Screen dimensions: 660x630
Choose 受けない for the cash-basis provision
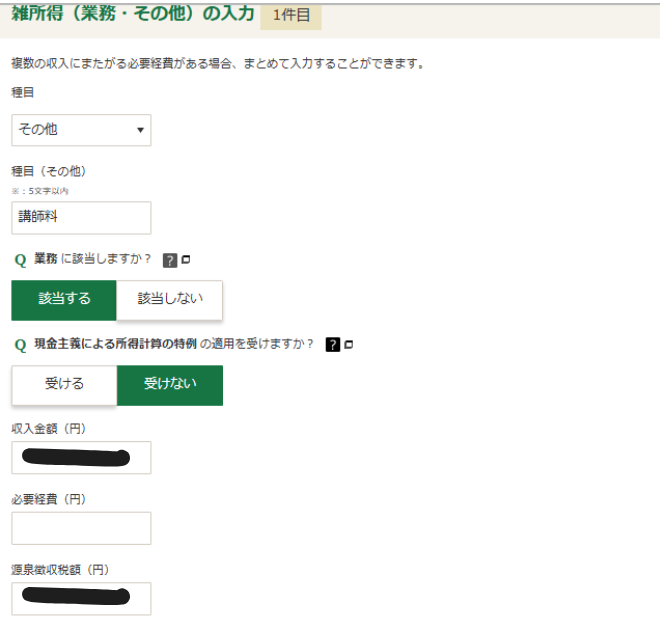169,385
